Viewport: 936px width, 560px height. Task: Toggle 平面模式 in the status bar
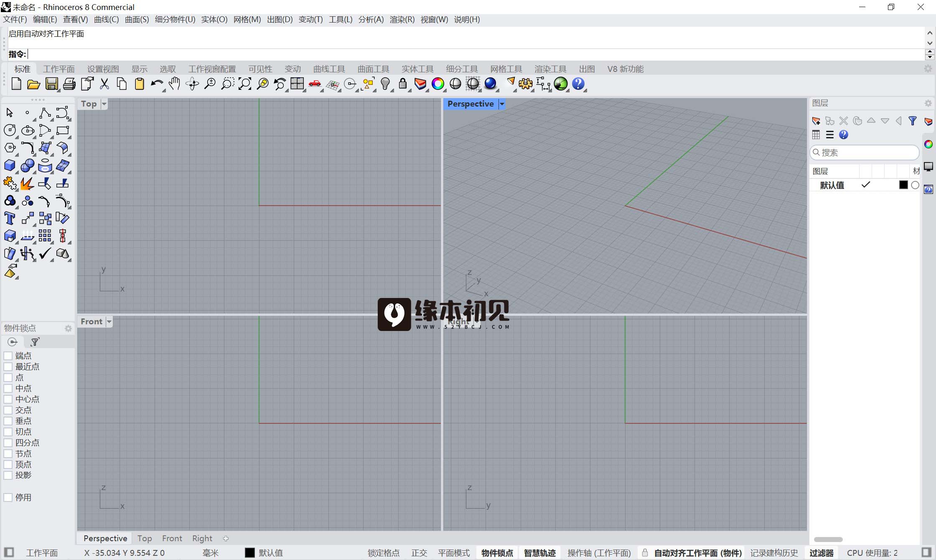[454, 553]
